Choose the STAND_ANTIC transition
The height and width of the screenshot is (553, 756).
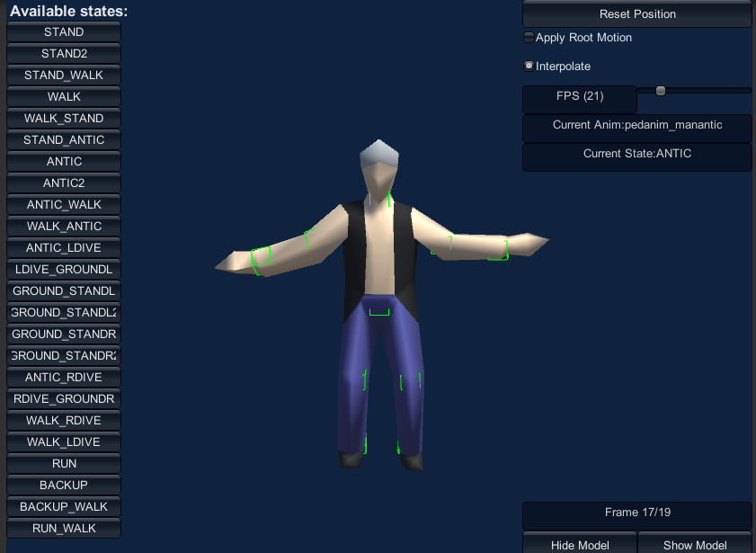click(x=64, y=140)
